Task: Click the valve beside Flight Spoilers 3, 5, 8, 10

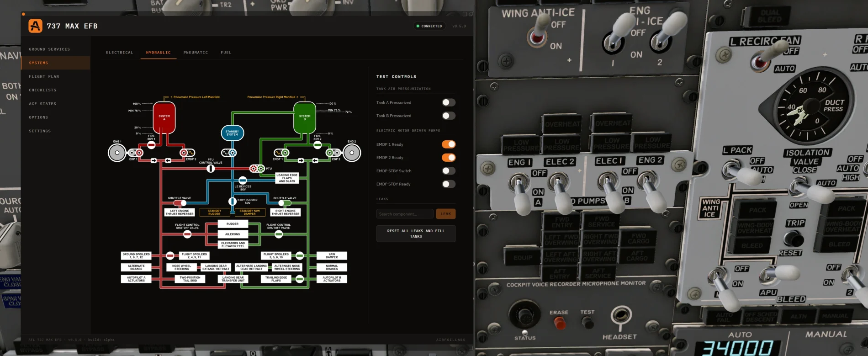Action: tap(300, 255)
